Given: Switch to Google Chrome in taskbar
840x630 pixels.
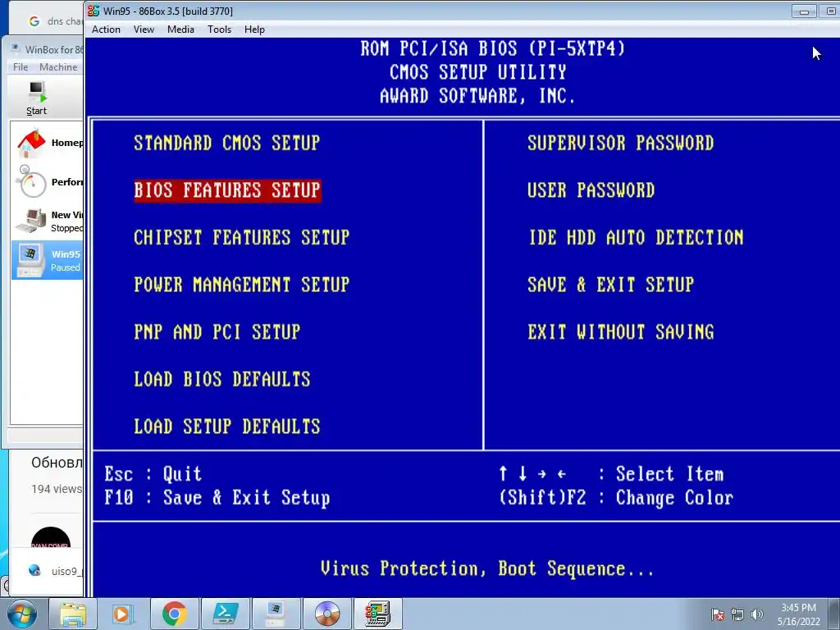Looking at the screenshot, I should tap(174, 614).
